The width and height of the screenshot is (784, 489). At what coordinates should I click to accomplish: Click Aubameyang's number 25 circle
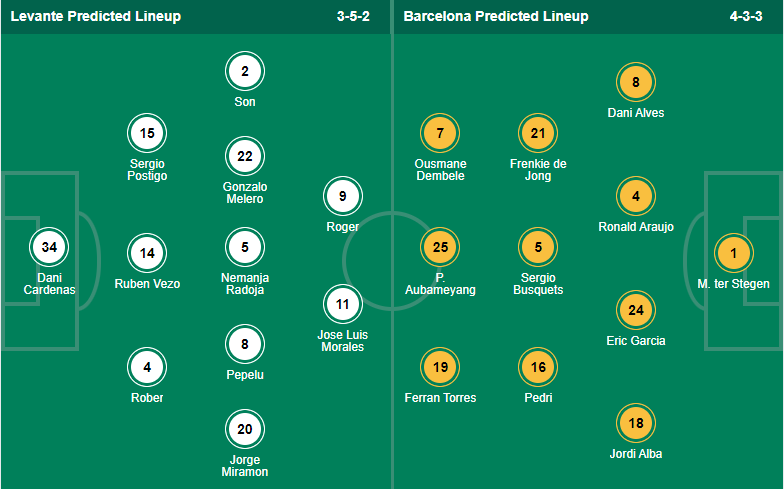440,247
